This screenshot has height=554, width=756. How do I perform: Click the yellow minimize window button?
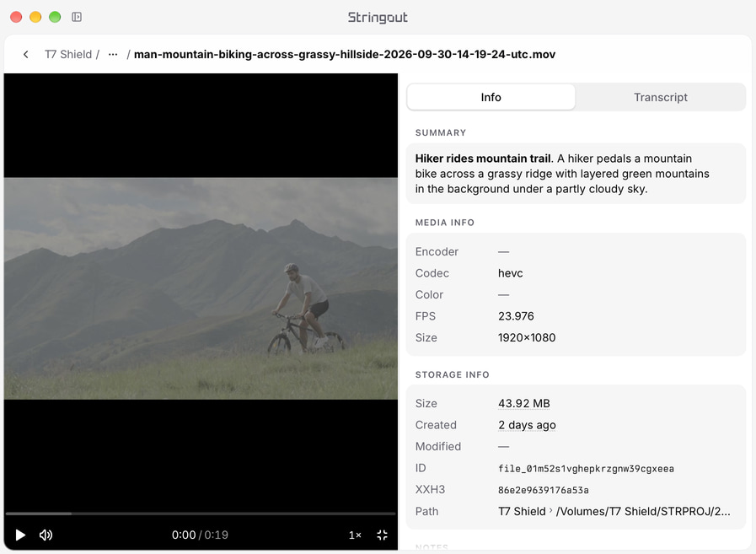35,17
